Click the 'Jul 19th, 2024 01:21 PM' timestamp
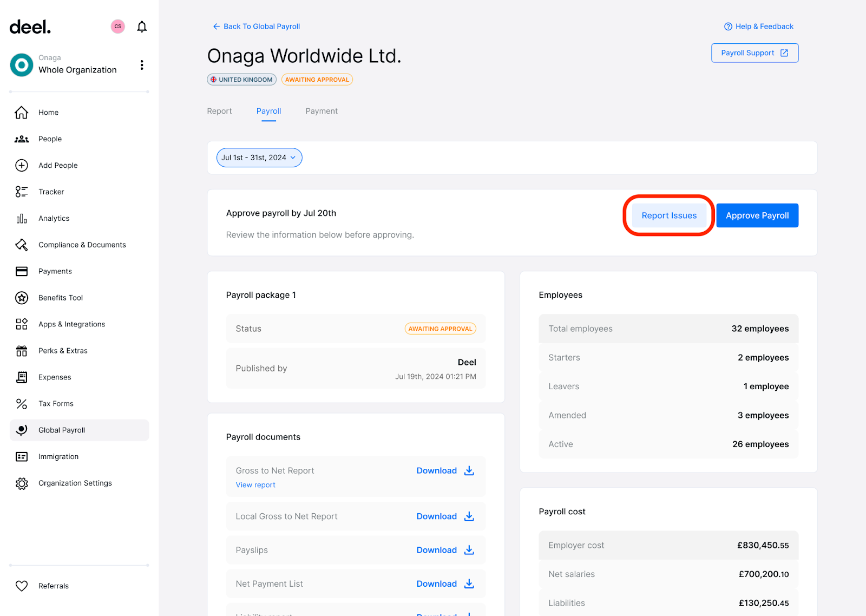 436,377
